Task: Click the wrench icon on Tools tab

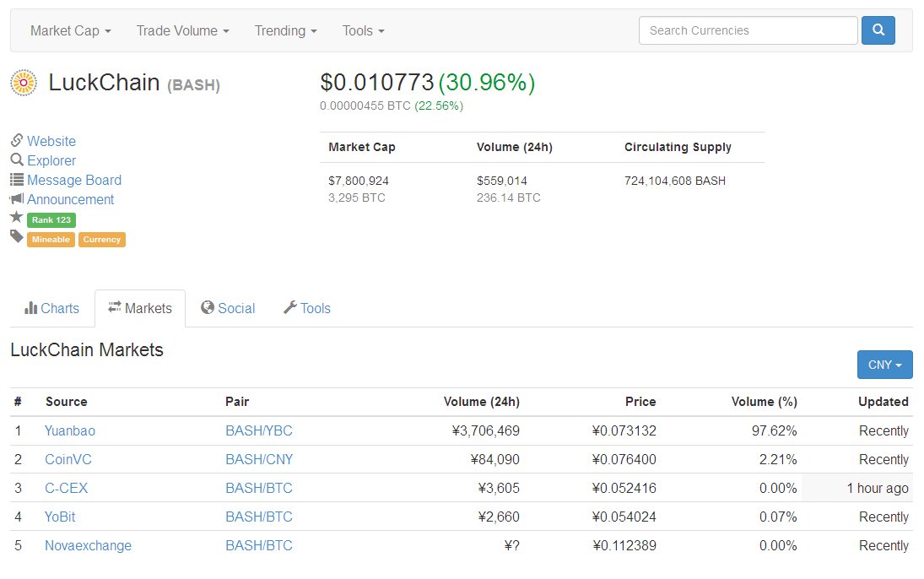Action: pyautogui.click(x=289, y=308)
